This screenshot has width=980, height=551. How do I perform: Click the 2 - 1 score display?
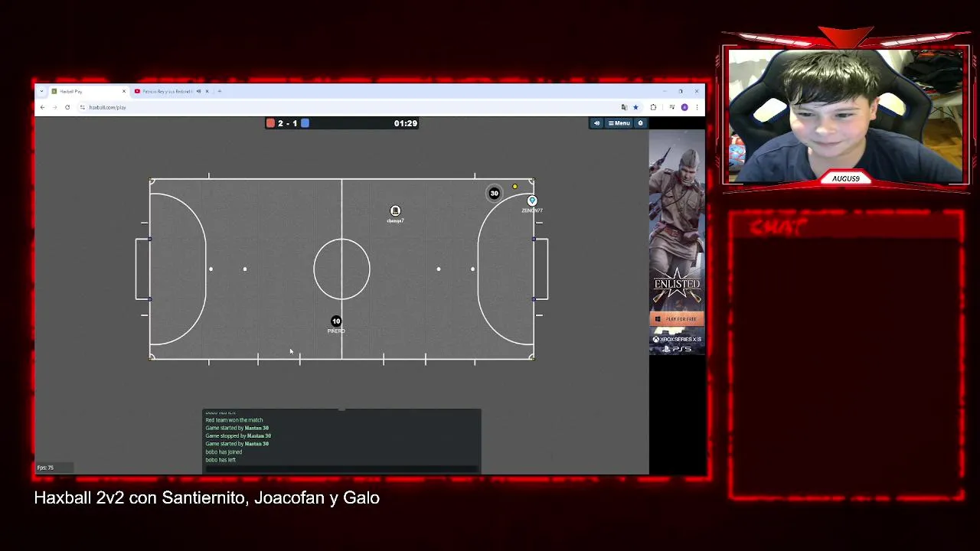pos(288,123)
